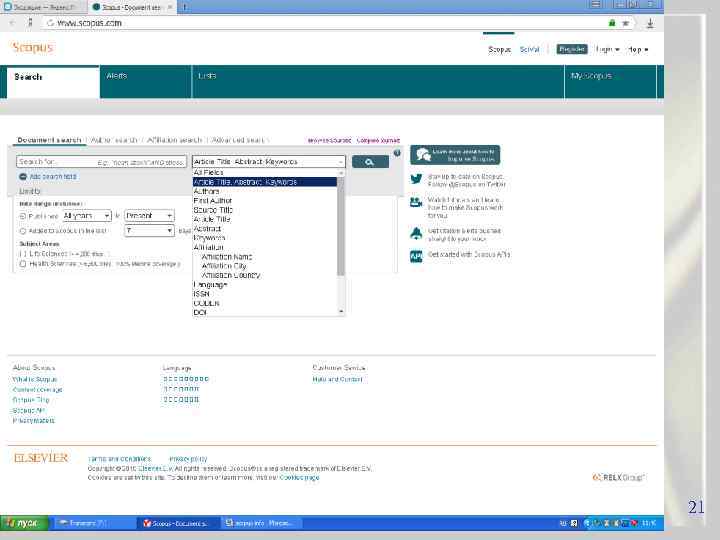Click the Elsevier logo in footer
The height and width of the screenshot is (540, 720).
[x=41, y=458]
